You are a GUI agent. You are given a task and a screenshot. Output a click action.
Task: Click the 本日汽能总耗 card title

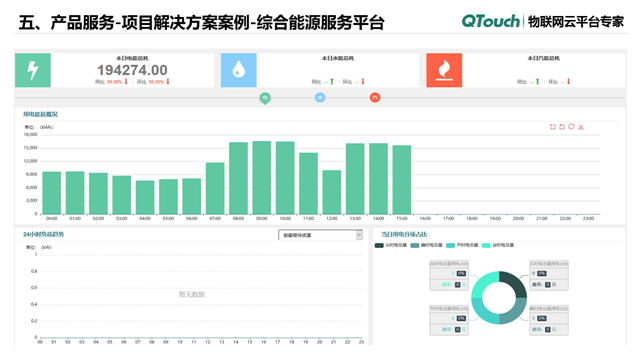543,58
